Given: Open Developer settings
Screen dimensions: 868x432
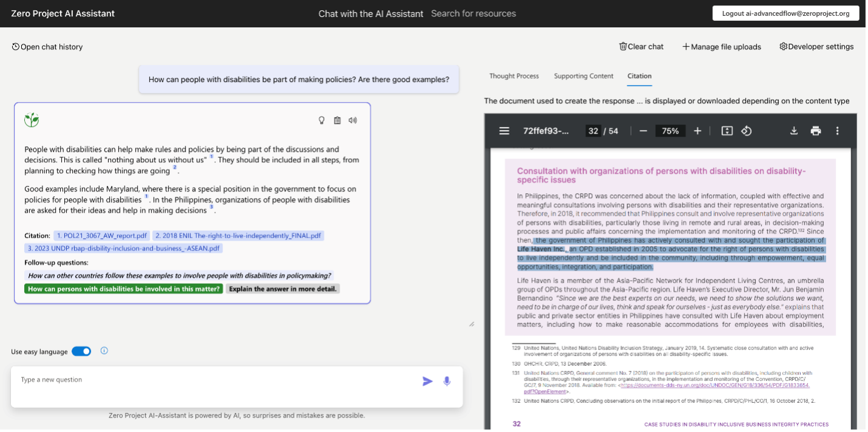Looking at the screenshot, I should tap(816, 47).
